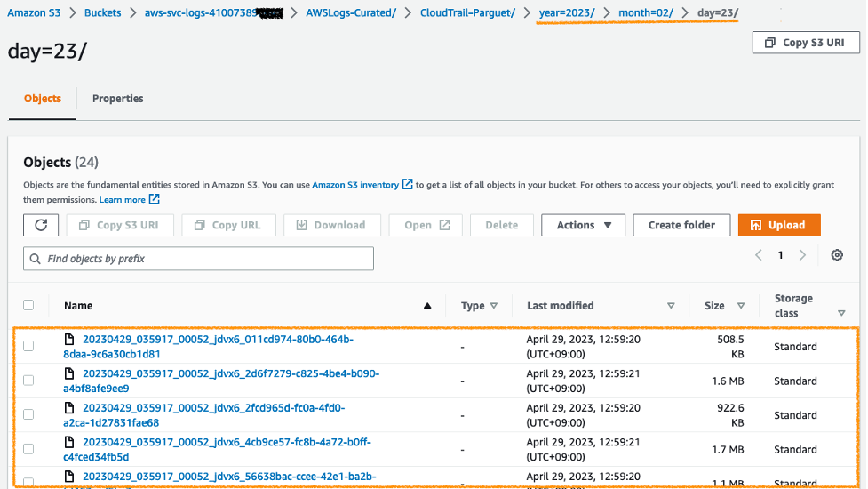Click Standard storage class of object 2d6f7279
The image size is (868, 489).
pyautogui.click(x=795, y=381)
